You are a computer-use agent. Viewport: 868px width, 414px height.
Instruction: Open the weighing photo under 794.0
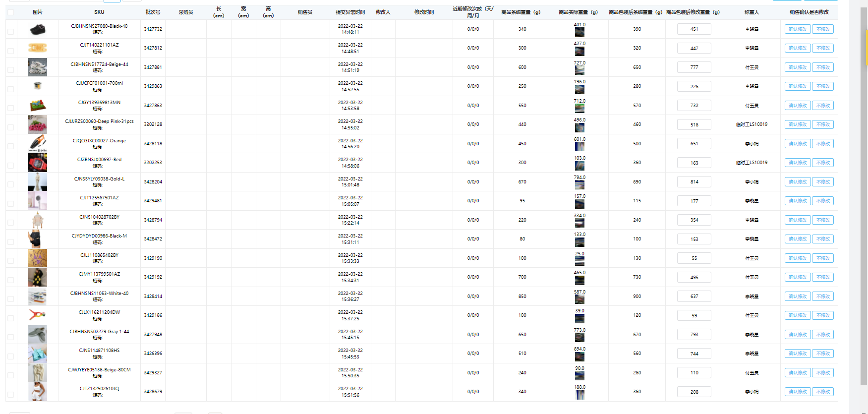(579, 185)
